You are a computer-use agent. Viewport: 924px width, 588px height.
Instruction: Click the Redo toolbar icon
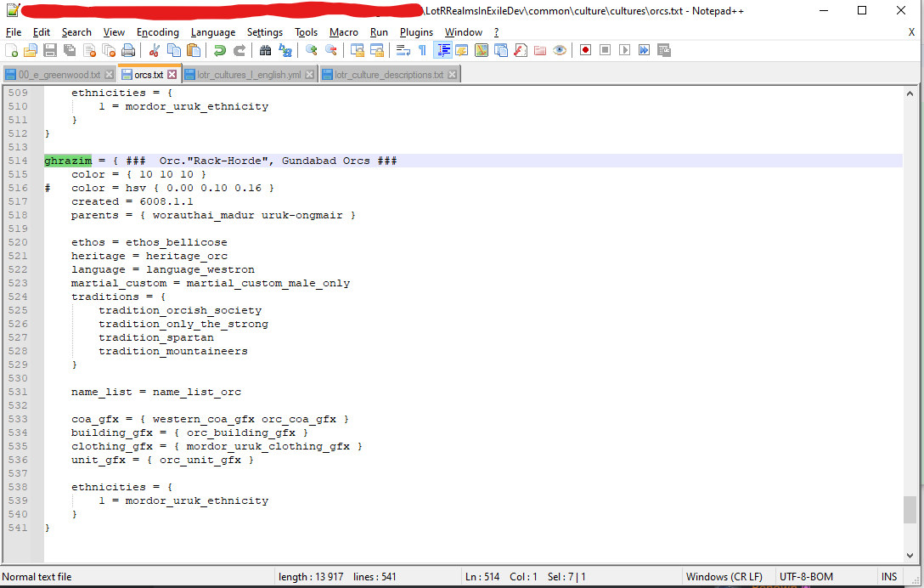(239, 51)
